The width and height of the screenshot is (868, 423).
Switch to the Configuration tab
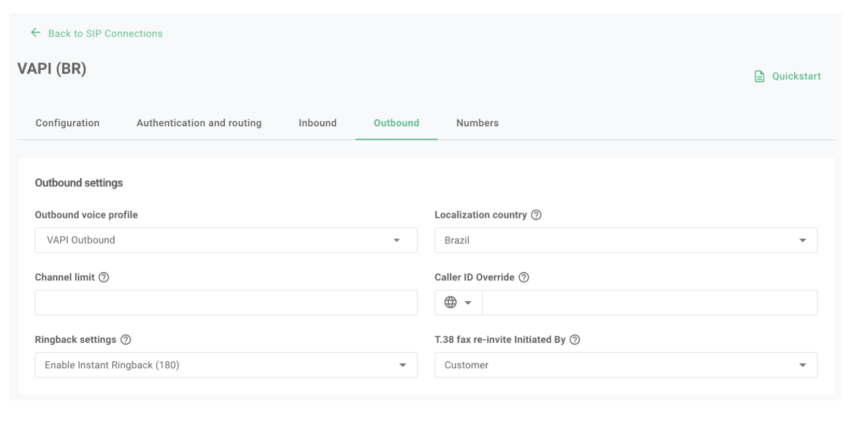[67, 123]
